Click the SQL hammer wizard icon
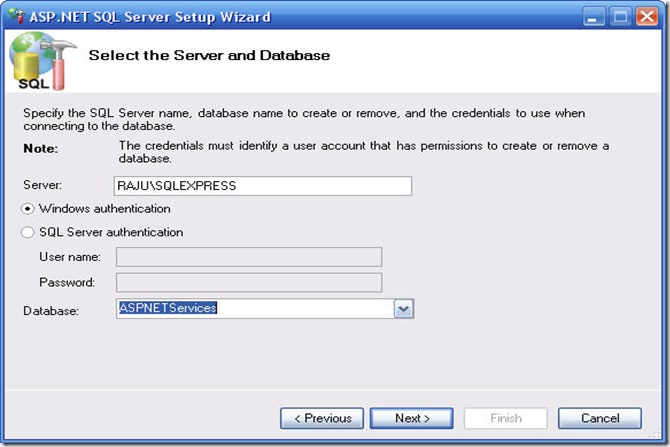This screenshot has height=447, width=670. tap(42, 61)
